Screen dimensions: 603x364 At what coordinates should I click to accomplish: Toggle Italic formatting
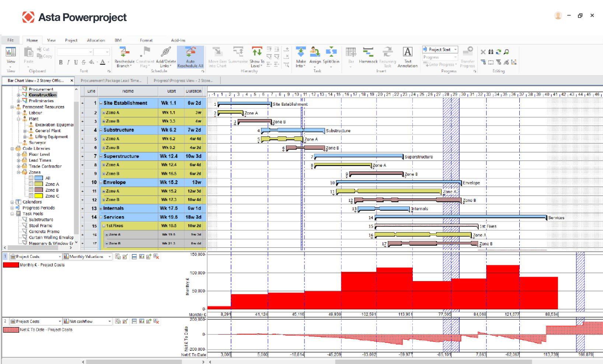[x=68, y=62]
